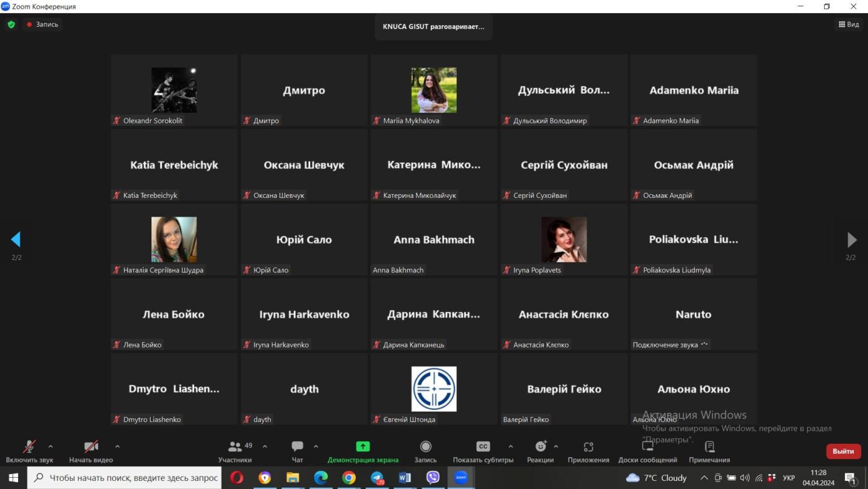
Task: Open Windows notification center
Action: pyautogui.click(x=850, y=478)
